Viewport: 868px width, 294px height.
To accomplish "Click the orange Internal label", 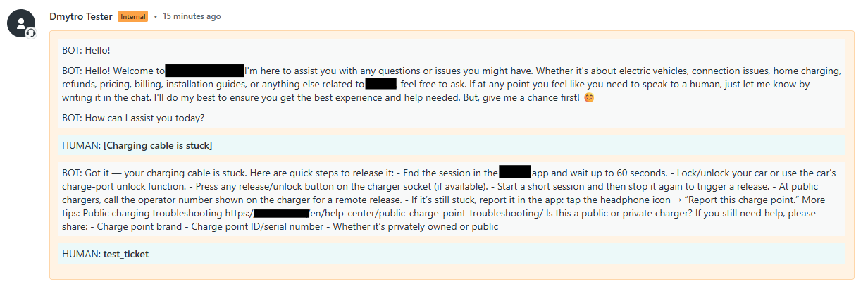I will [x=133, y=16].
